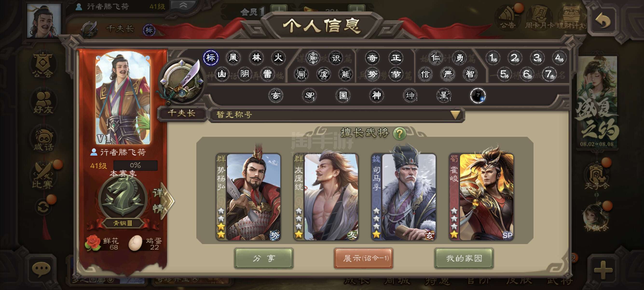Click the yellow return arrow icon
The width and height of the screenshot is (644, 290).
click(603, 20)
